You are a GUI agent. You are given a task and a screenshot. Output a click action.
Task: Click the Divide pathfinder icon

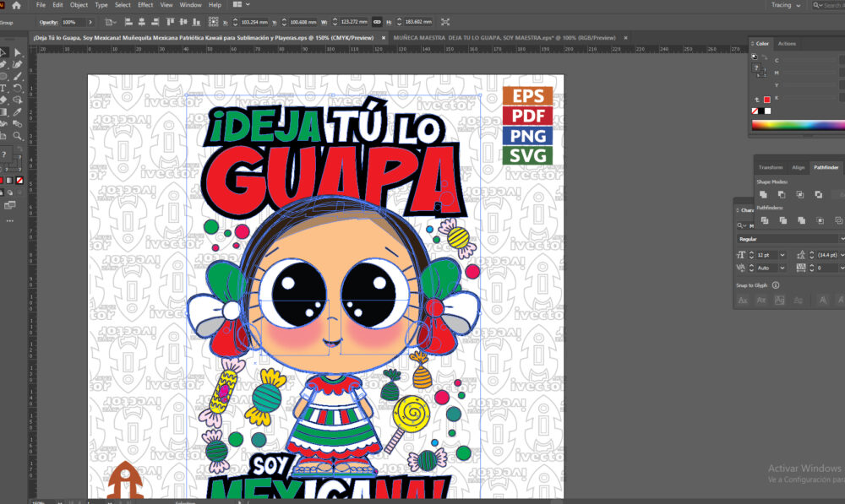coord(765,220)
